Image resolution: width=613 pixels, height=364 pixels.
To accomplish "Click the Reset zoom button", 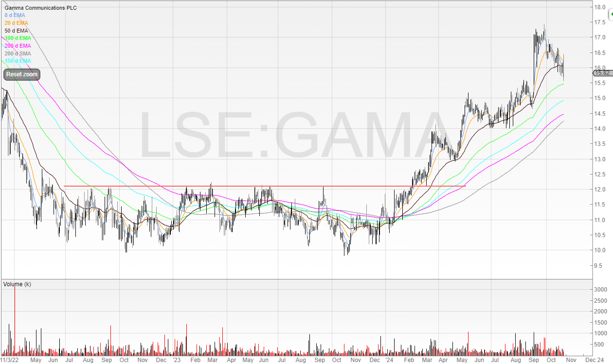I will 22,74.
